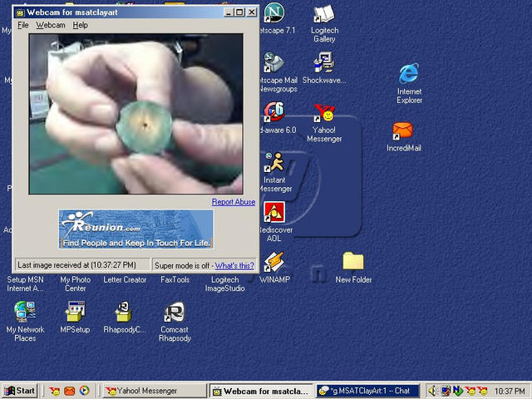532x399 pixels.
Task: Click the Netscape icon in system tray
Action: pyautogui.click(x=458, y=391)
